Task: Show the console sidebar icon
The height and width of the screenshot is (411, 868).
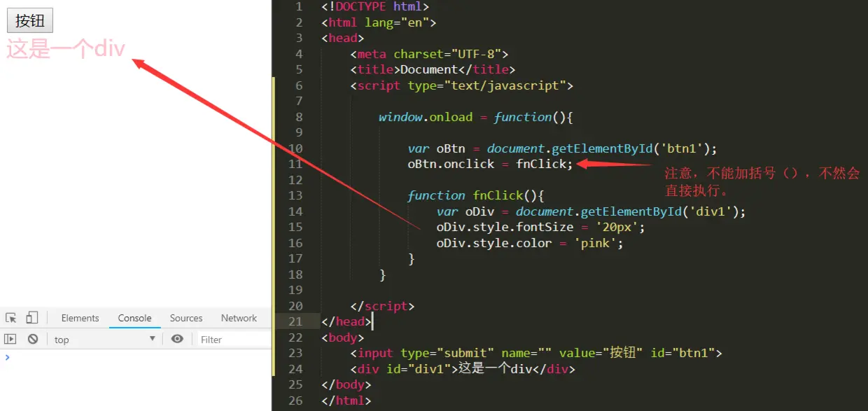Action: pos(10,339)
